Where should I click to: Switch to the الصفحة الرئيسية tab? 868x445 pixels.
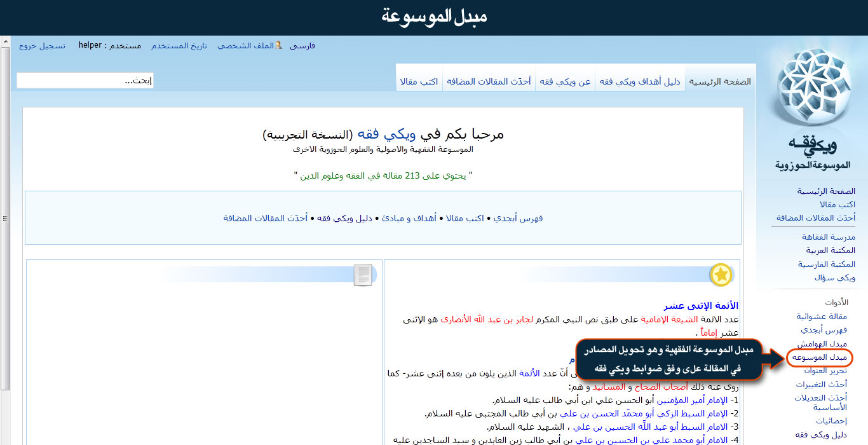point(721,81)
